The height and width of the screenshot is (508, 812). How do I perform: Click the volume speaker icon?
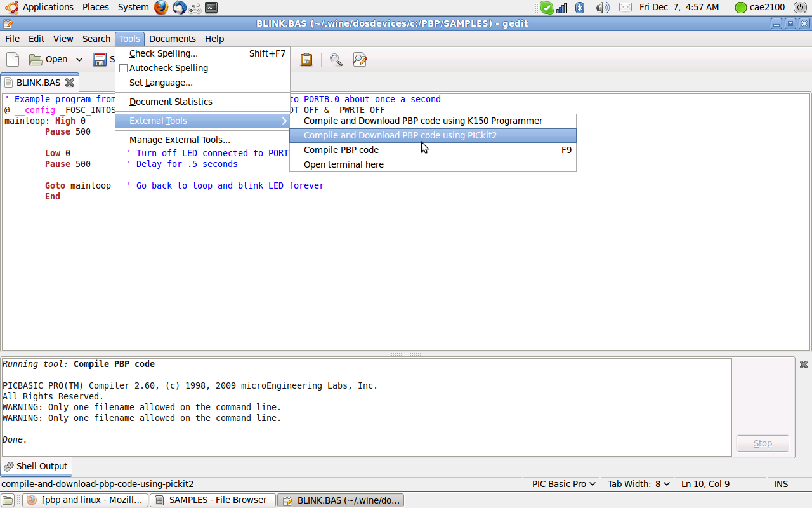coord(602,8)
